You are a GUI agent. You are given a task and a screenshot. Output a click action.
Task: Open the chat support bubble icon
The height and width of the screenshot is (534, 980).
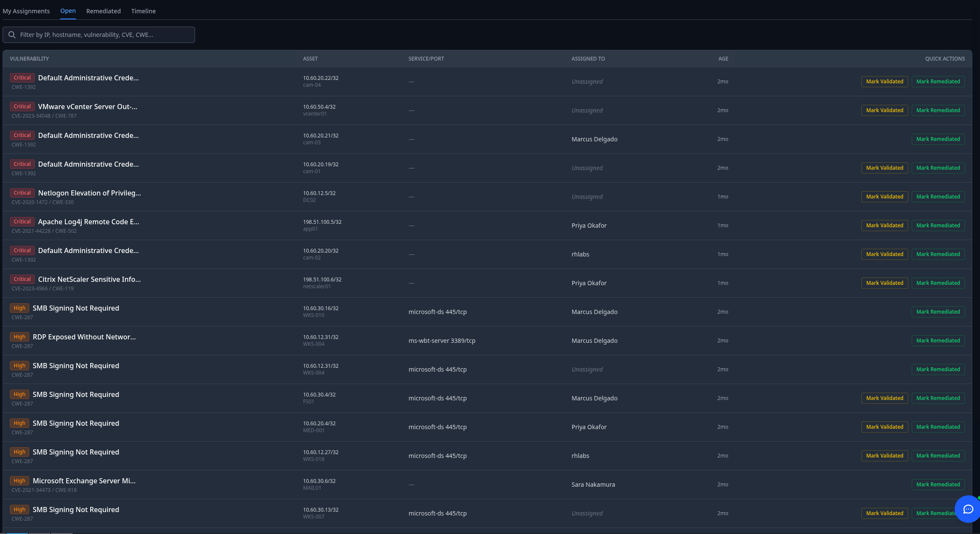pos(968,509)
